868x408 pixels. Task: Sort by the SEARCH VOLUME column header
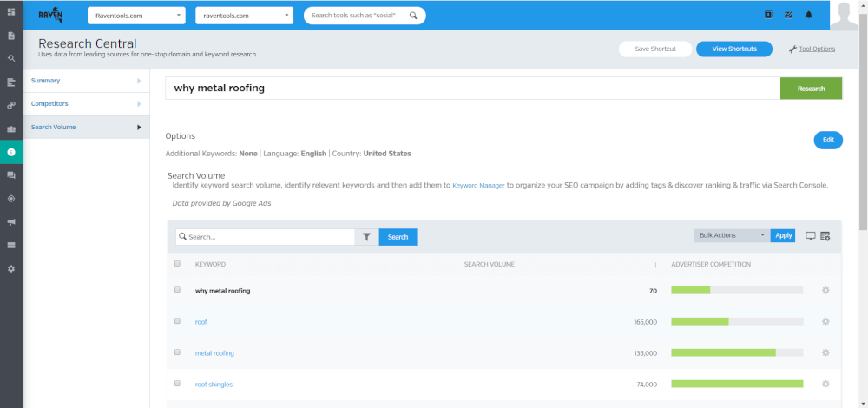pyautogui.click(x=490, y=265)
